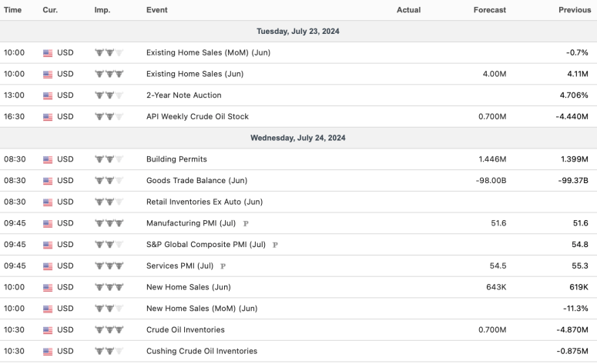This screenshot has height=364, width=597.
Task: Click the Time column header
Action: coord(12,10)
